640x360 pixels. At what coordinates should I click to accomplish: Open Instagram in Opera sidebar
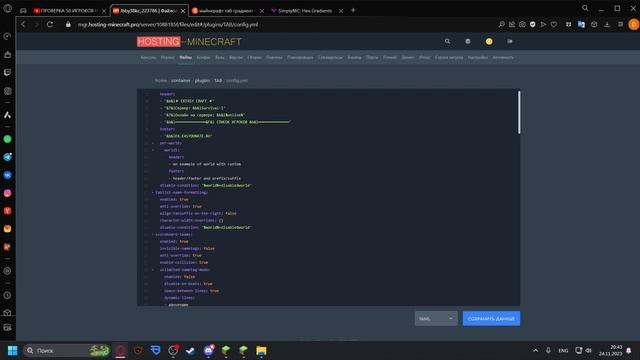coord(7,193)
